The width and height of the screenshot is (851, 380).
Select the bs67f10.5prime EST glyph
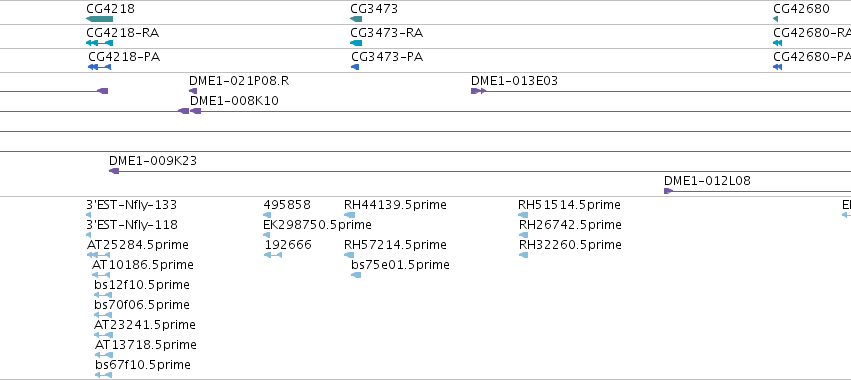(x=103, y=375)
